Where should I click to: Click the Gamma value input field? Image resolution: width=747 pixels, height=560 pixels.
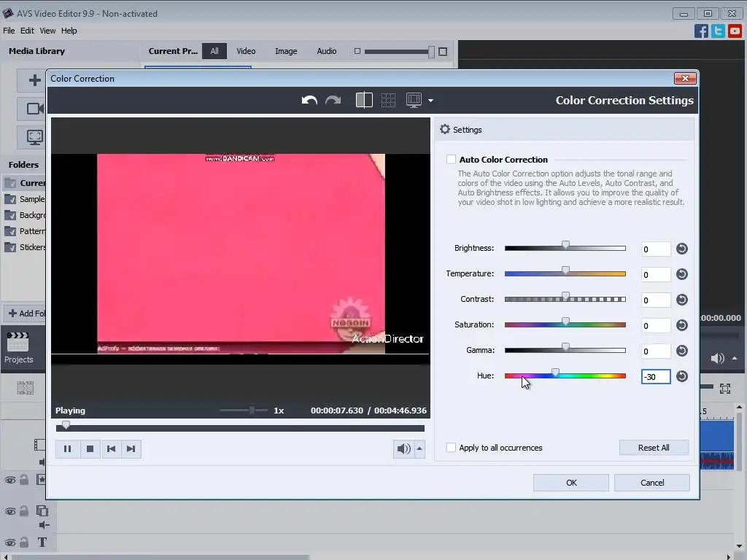click(x=656, y=351)
